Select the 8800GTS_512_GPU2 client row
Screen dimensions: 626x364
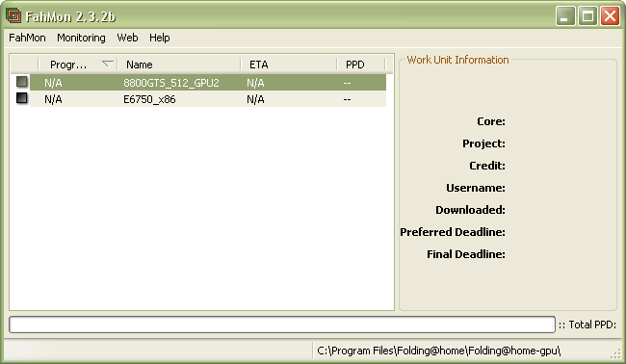pos(208,83)
